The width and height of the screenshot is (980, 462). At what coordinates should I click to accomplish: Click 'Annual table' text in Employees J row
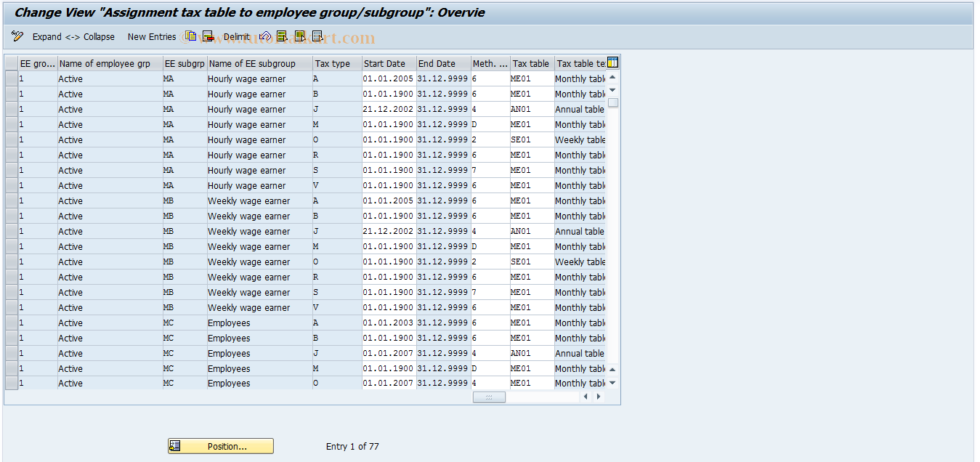click(580, 353)
